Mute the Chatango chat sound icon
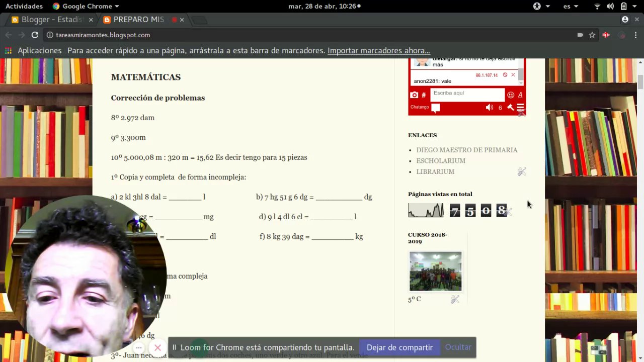Screen dimensions: 644x362 489,108
